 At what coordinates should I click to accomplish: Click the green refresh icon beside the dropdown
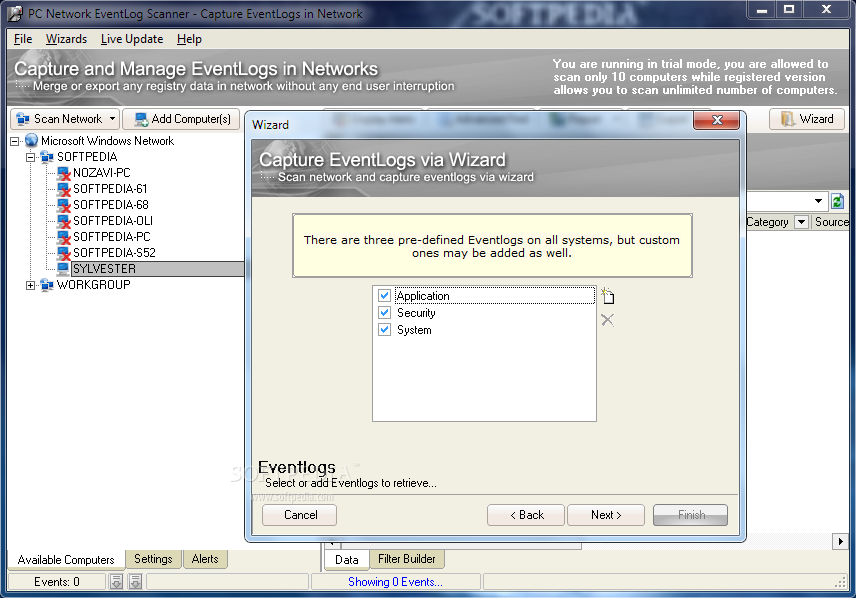(837, 201)
